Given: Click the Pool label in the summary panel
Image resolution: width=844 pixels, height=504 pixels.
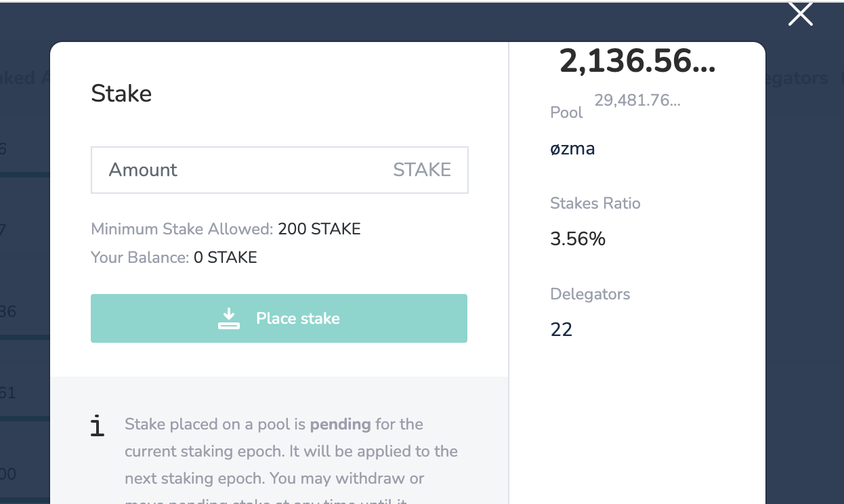Looking at the screenshot, I should [566, 112].
